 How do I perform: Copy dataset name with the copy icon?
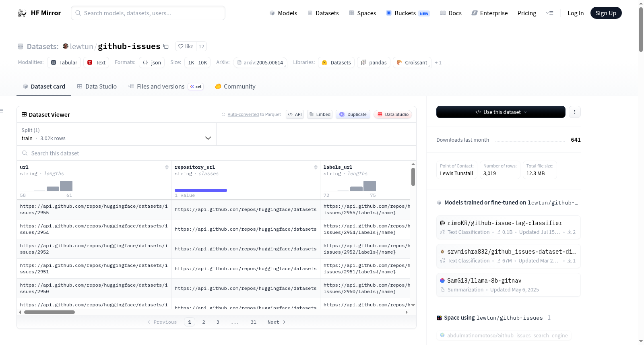point(166,46)
